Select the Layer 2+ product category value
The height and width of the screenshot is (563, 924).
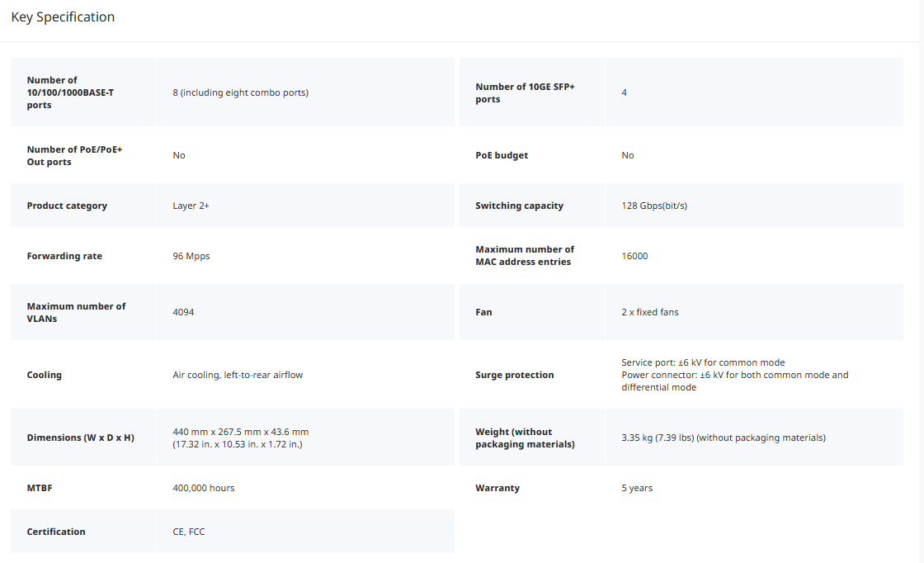(191, 206)
